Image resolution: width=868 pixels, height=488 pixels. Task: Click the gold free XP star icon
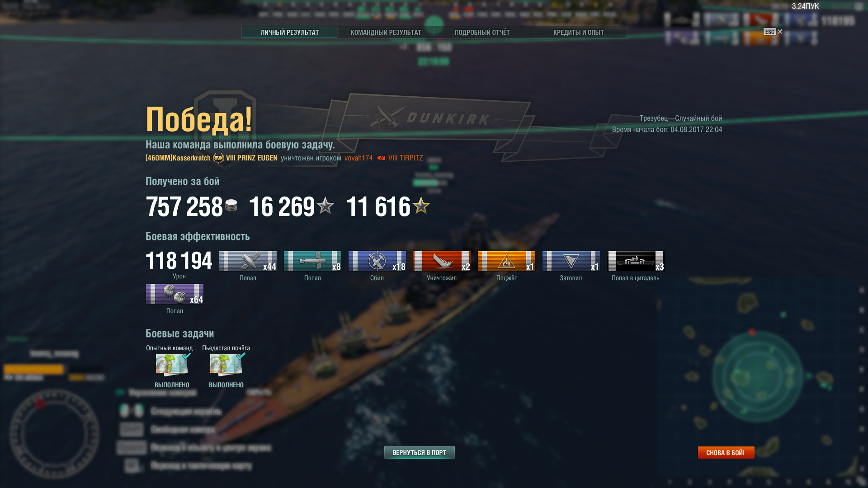click(x=421, y=206)
